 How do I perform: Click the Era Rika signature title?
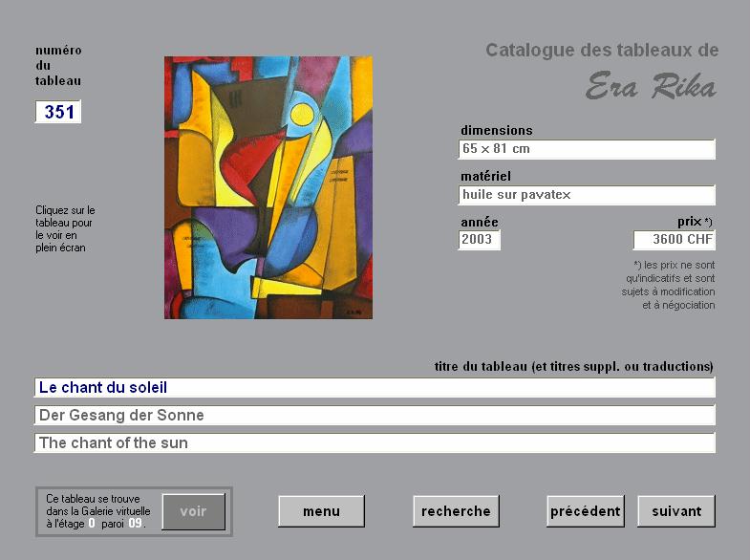(651, 87)
